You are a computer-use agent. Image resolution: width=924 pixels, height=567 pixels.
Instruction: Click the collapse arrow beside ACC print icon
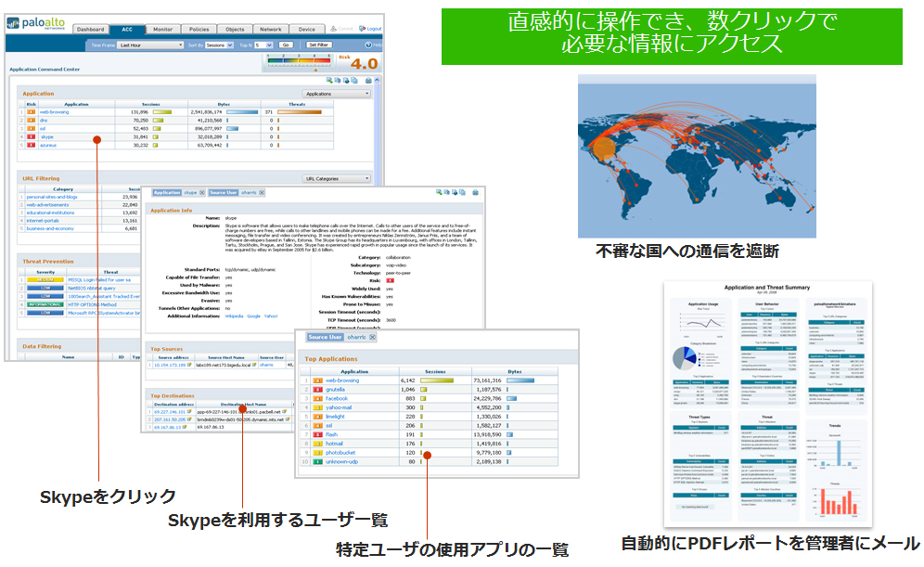tap(378, 80)
